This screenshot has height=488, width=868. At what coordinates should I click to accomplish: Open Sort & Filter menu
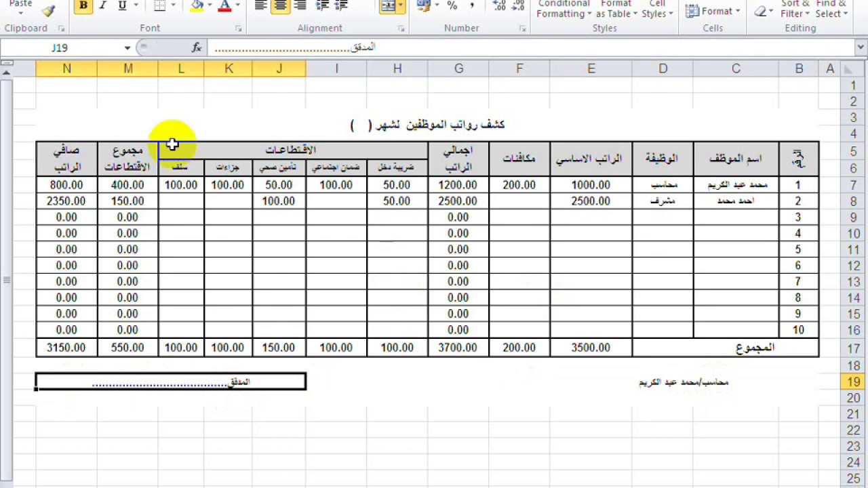(x=794, y=9)
